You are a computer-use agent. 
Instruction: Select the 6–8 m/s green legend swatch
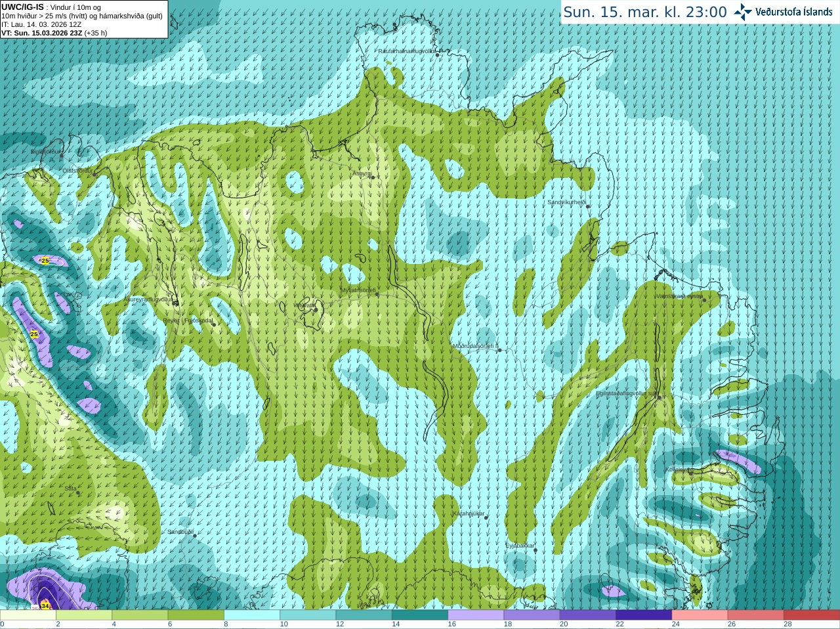click(196, 615)
